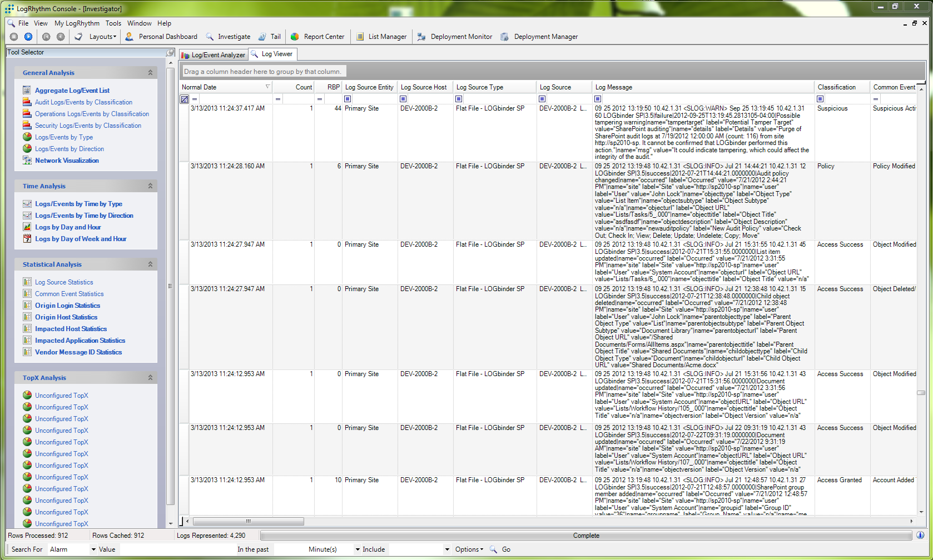933x560 pixels.
Task: Collapse the Statistical Analysis section
Action: (x=150, y=264)
